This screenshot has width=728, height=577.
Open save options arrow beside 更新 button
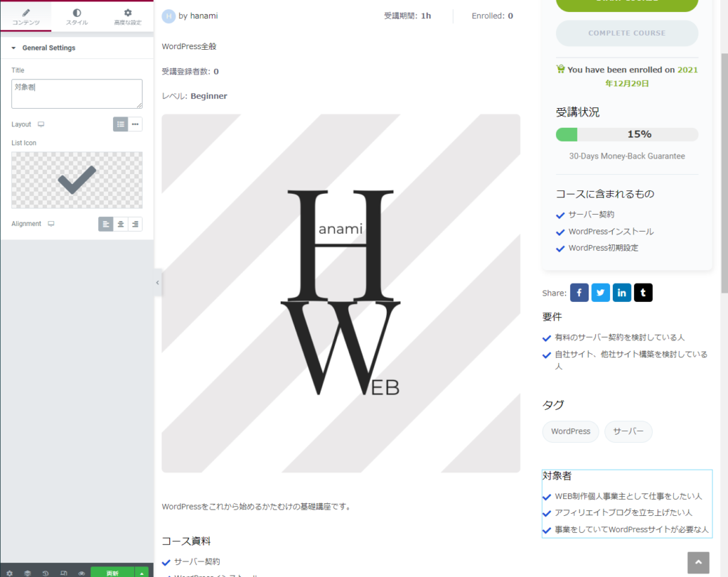[142, 573]
